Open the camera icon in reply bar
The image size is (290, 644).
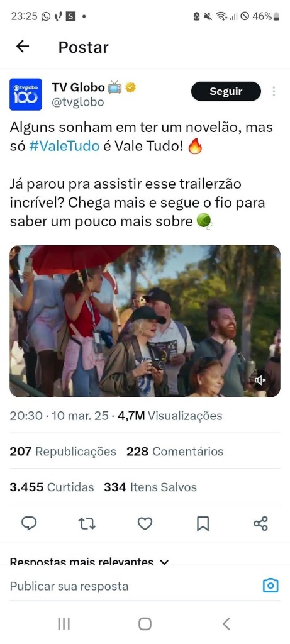pos(270,586)
